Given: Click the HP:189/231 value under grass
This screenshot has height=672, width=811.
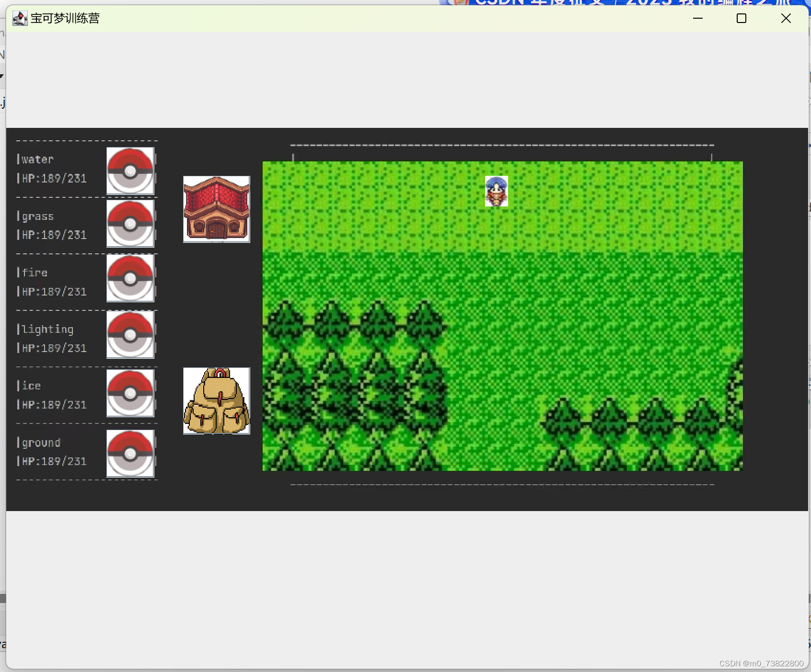Looking at the screenshot, I should (x=54, y=235).
